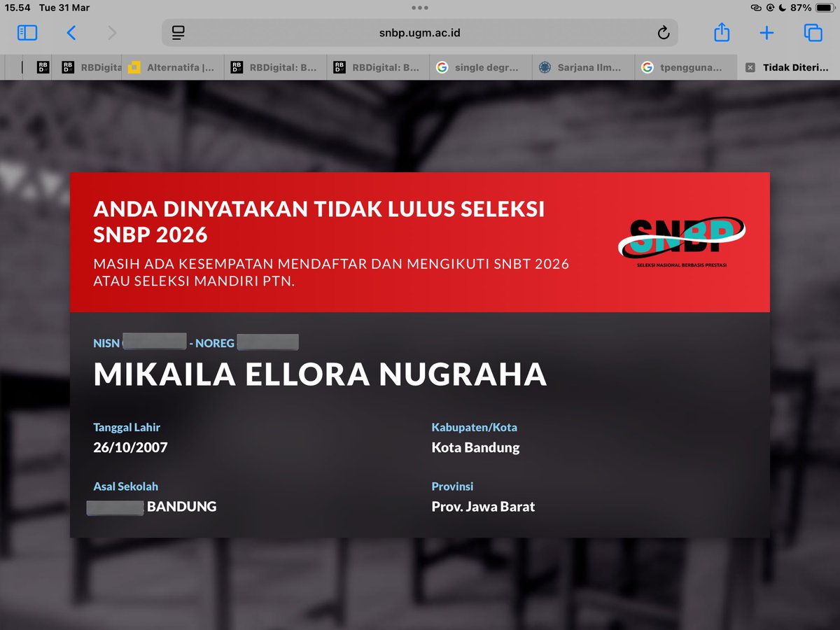Screen dimensions: 840x630
Task: Tap the 87% battery percentage
Action: click(x=801, y=8)
